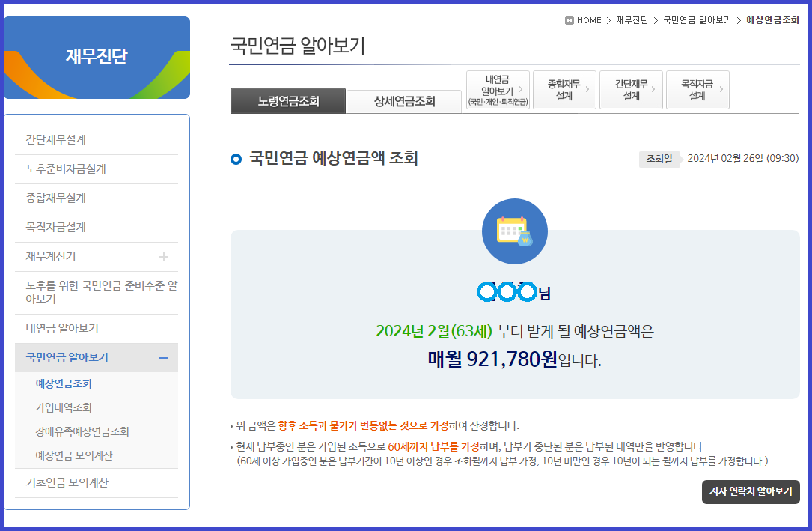
Task: Click the bullet icon beside 국민연금 예상연금액 조회
Action: 236,158
